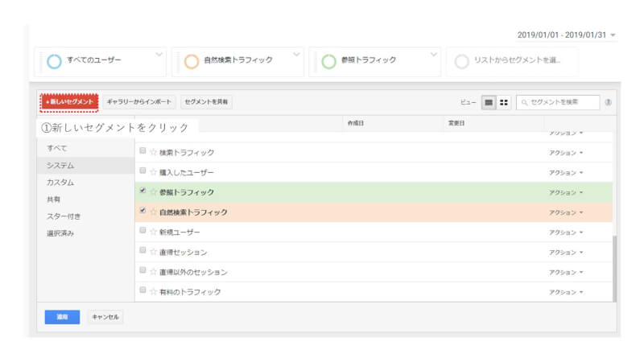Image resolution: width=644 pixels, height=362 pixels.
Task: Click green circle on 参照トラフィック card
Action: point(328,62)
